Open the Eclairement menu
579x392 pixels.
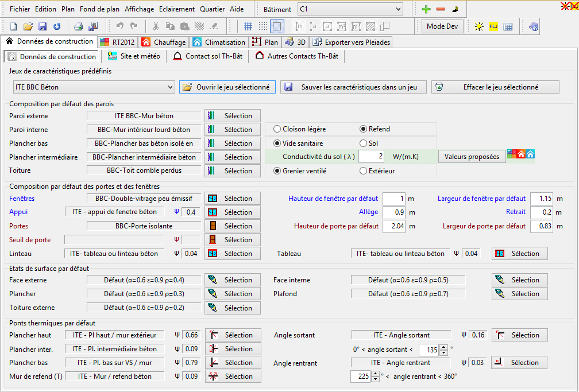(177, 10)
